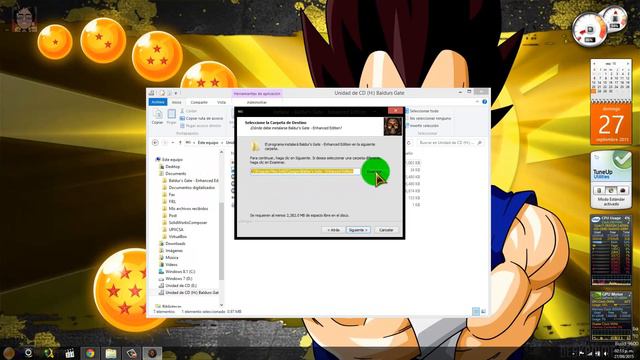Click the Windows Start button
Screen dimensions: 640x360
coord(9,353)
